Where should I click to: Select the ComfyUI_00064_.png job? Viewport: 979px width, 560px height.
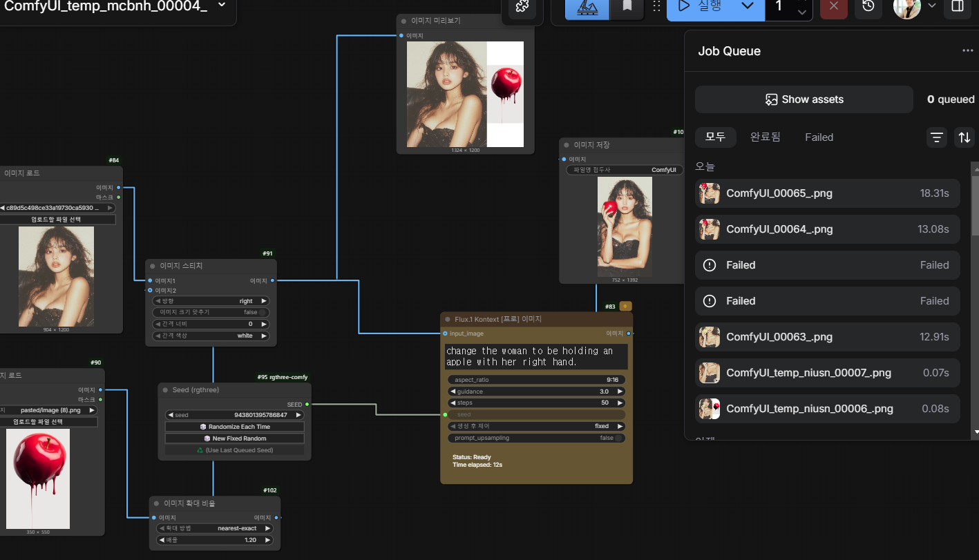(828, 229)
